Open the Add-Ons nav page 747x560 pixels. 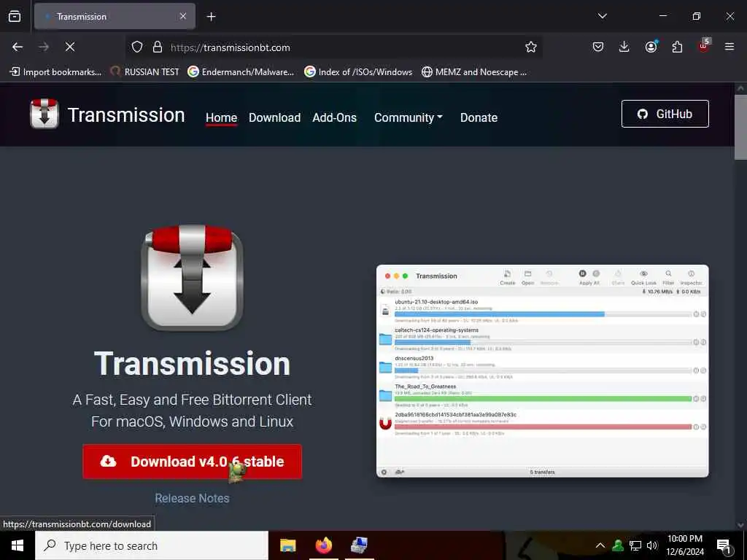[334, 117]
